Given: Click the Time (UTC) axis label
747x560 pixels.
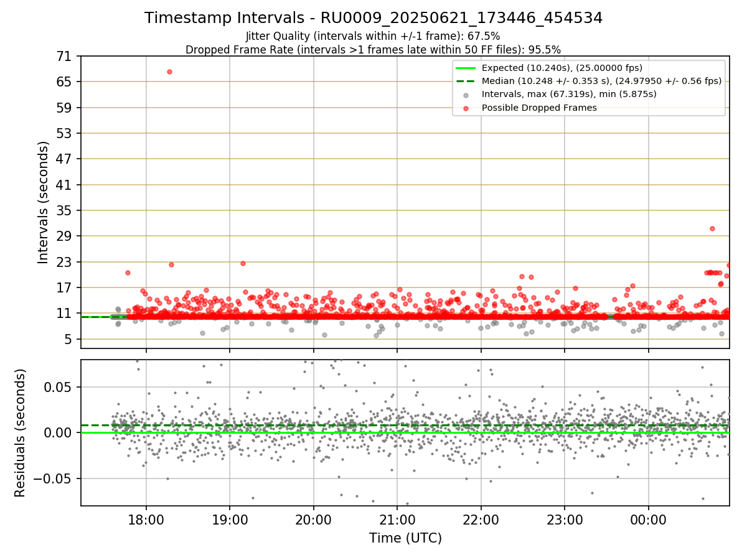Looking at the screenshot, I should (x=405, y=538).
